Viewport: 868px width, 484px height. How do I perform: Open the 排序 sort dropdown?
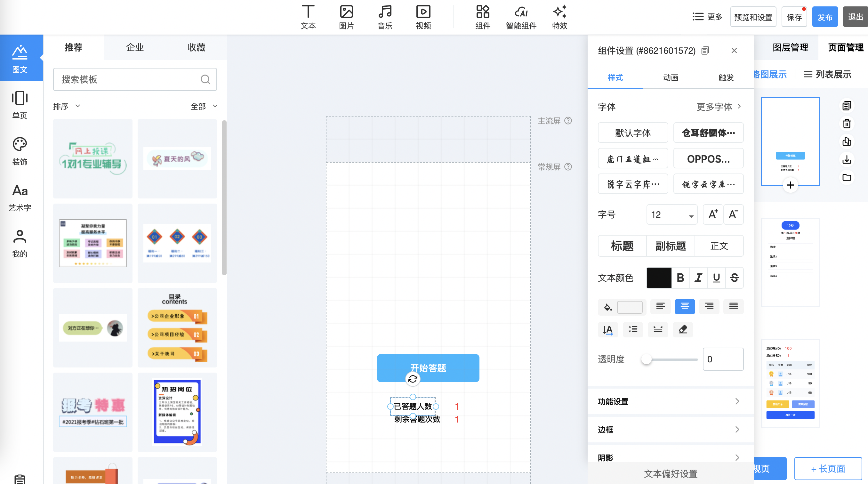pos(67,106)
